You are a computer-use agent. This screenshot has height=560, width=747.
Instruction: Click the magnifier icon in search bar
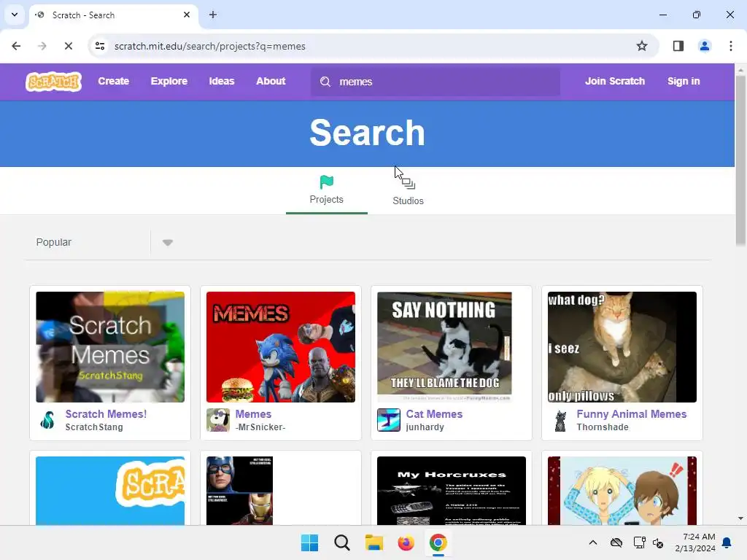(325, 82)
